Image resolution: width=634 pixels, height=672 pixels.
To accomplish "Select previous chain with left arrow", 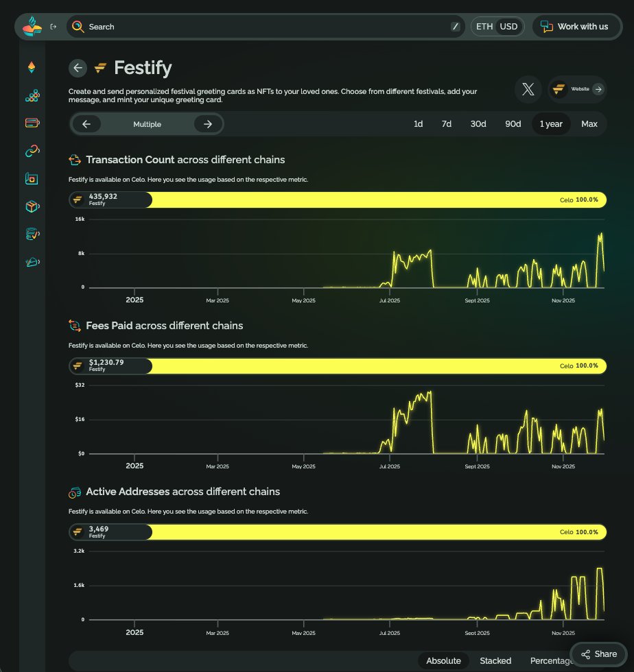I will coord(86,124).
